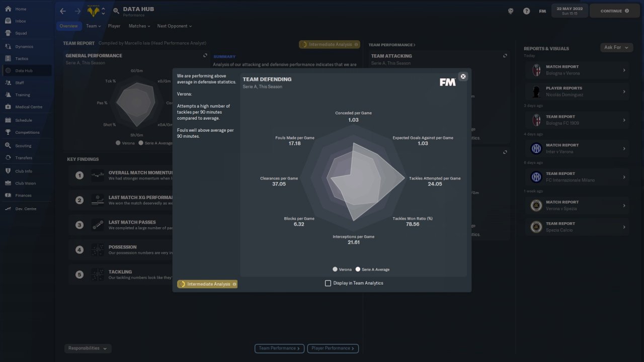Screen dimensions: 644x362
Task: Expand the Team dropdown tab
Action: (93, 26)
